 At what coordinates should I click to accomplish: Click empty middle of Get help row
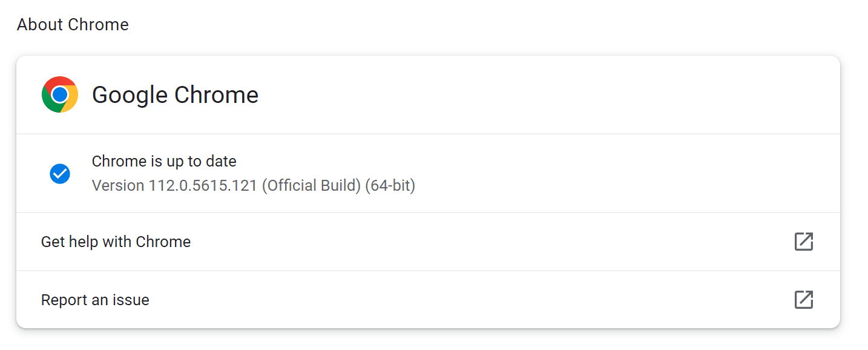[484, 242]
